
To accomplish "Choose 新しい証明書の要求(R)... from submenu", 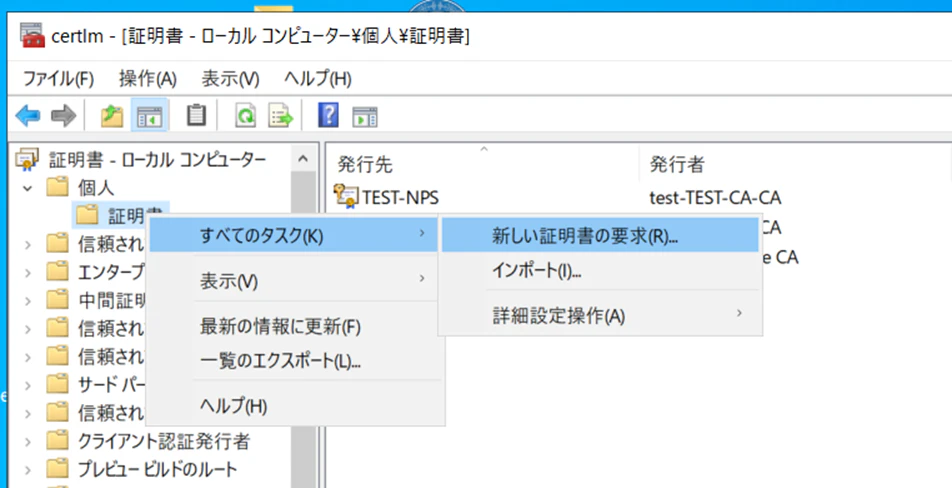I will click(x=600, y=236).
